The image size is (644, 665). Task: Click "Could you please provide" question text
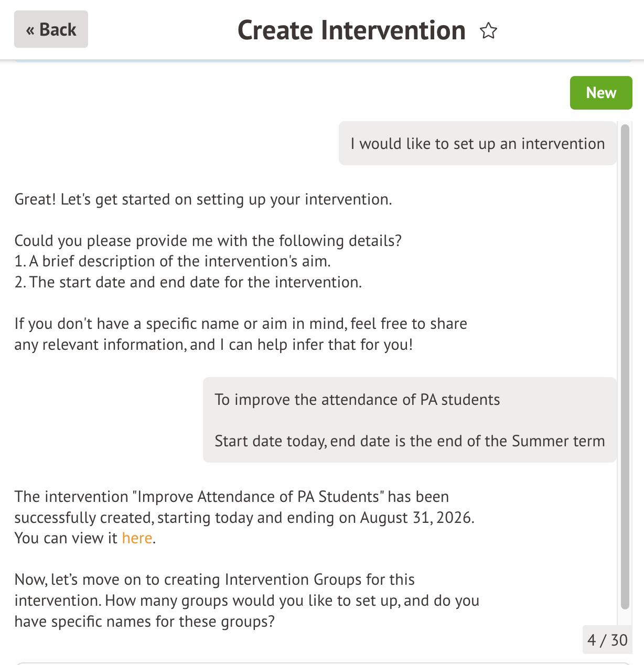pyautogui.click(x=208, y=241)
